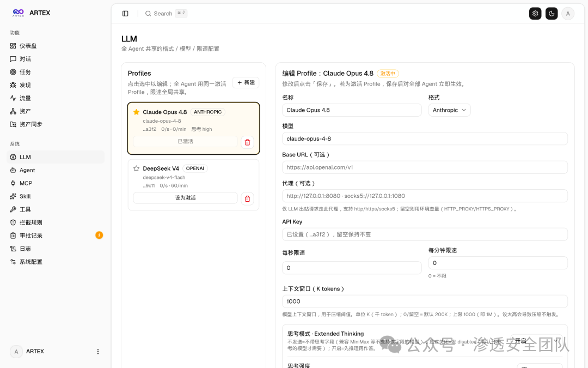
Task: Click the orange badge on 审批记录
Action: [99, 235]
